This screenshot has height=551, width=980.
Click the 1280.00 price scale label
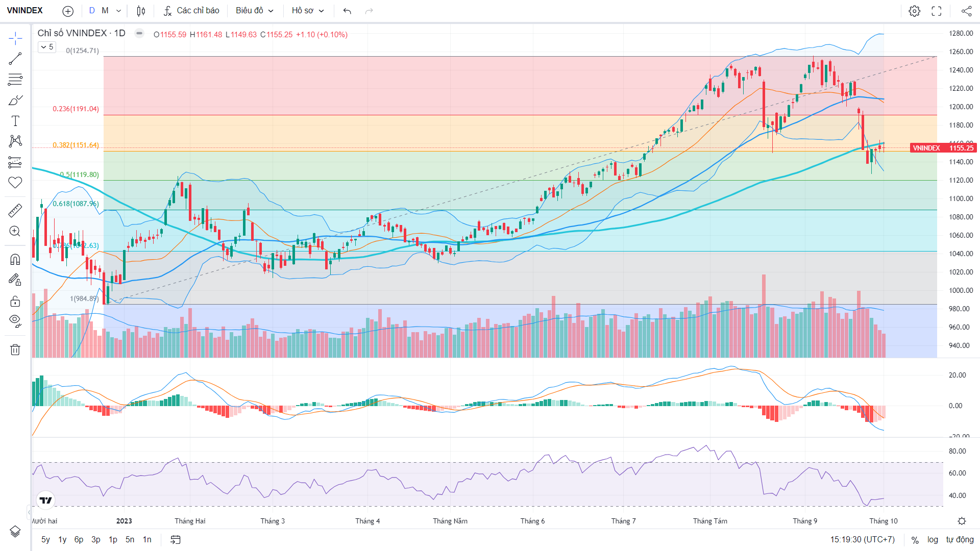961,33
